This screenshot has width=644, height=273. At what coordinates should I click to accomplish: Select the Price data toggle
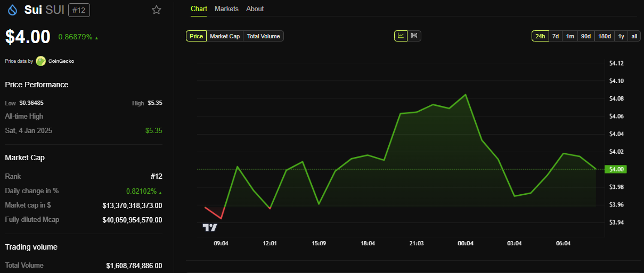coord(196,36)
